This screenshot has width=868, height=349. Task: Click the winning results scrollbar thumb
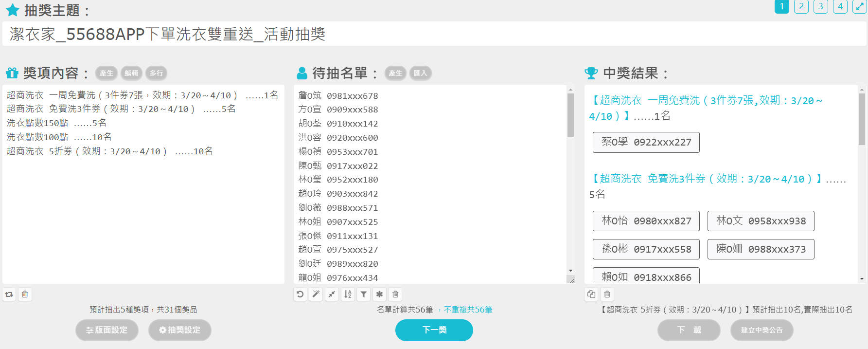862,119
